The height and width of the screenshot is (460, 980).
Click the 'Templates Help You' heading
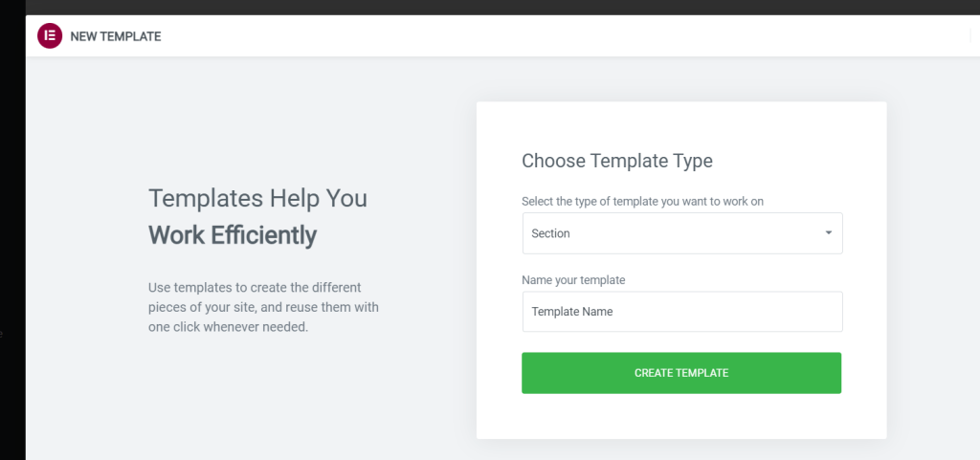tap(257, 199)
